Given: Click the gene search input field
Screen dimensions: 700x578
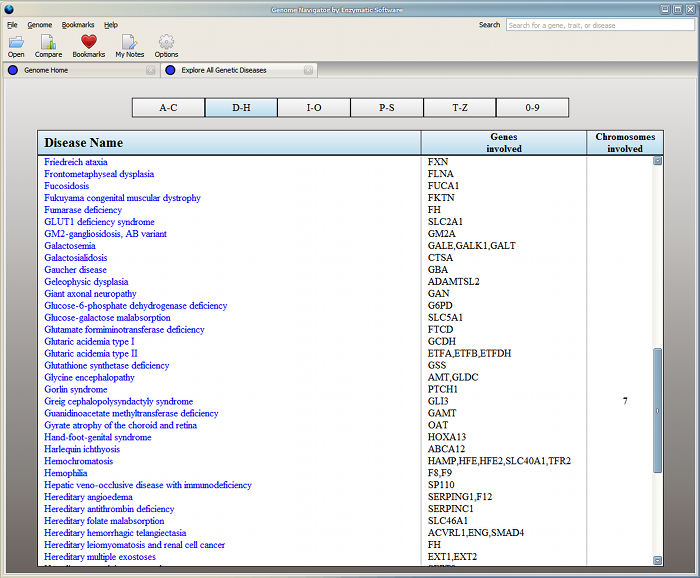Looking at the screenshot, I should 600,25.
